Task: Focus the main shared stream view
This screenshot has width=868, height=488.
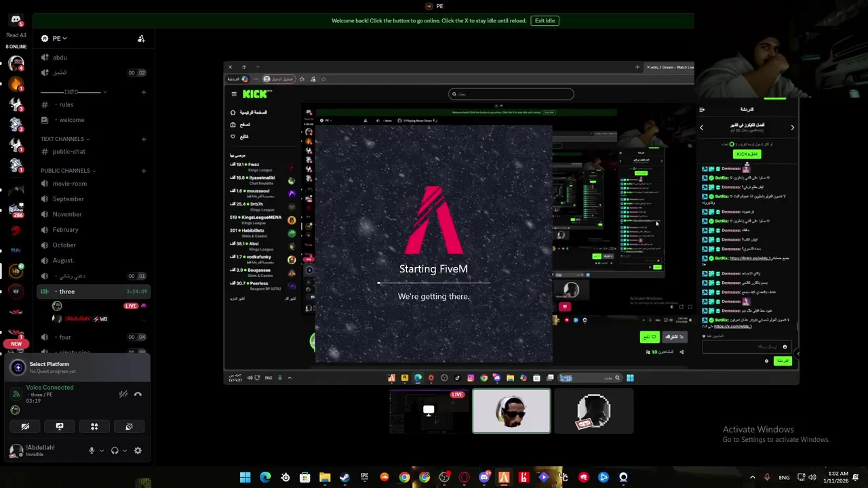Action: 511,224
